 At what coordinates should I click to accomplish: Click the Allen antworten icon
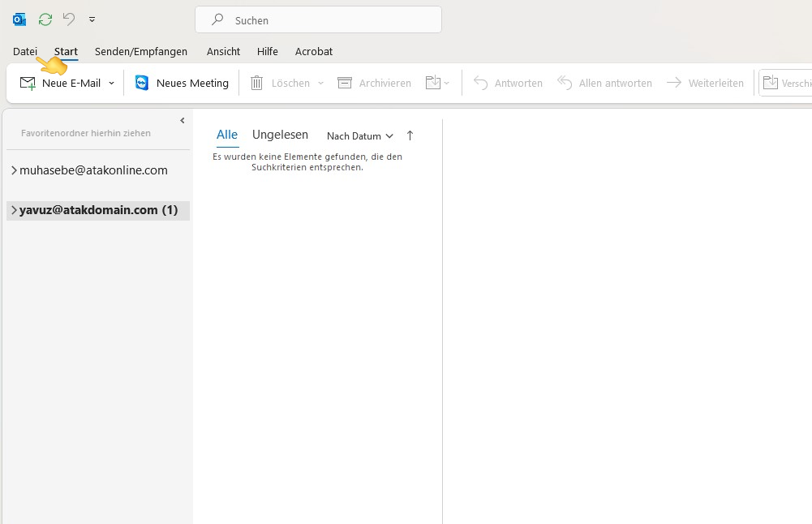click(x=565, y=82)
